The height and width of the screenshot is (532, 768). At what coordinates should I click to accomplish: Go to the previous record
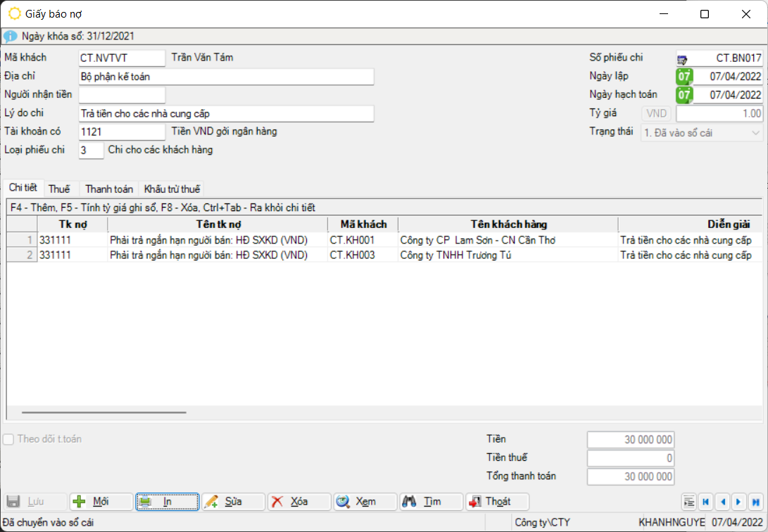(x=722, y=502)
